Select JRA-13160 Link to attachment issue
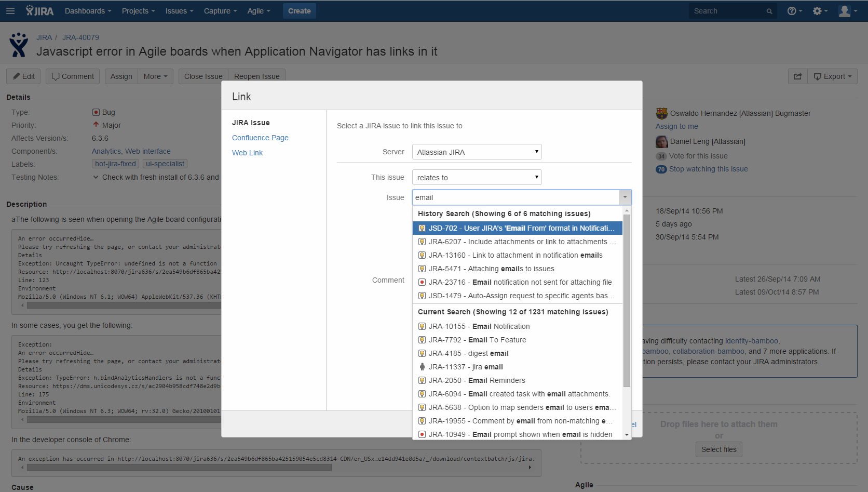 coord(518,255)
